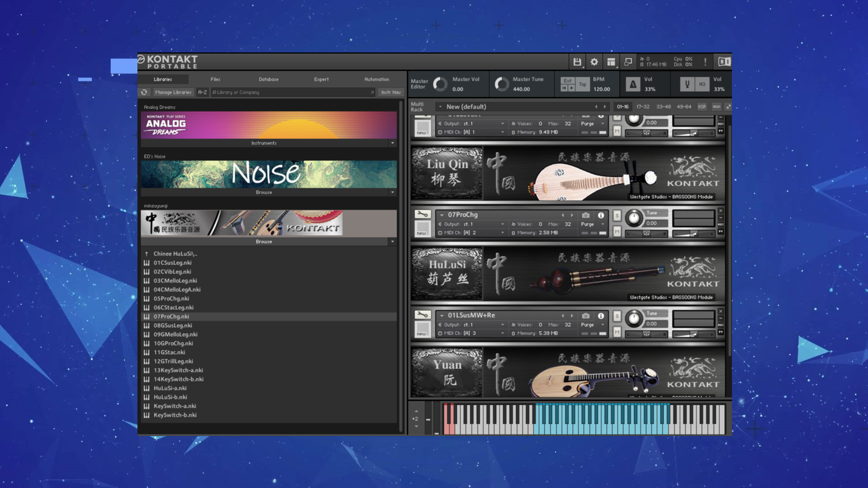
Task: Open 07ProChg instrument name dropdown
Action: coord(442,215)
